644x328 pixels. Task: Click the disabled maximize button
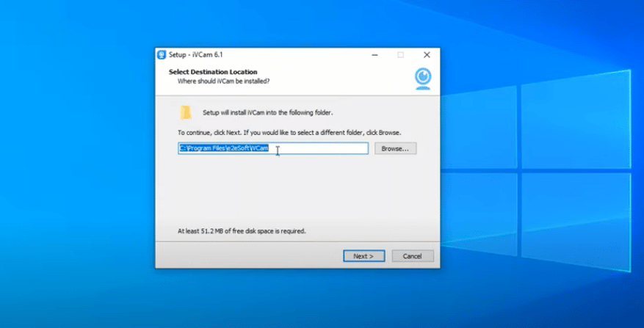[400, 55]
